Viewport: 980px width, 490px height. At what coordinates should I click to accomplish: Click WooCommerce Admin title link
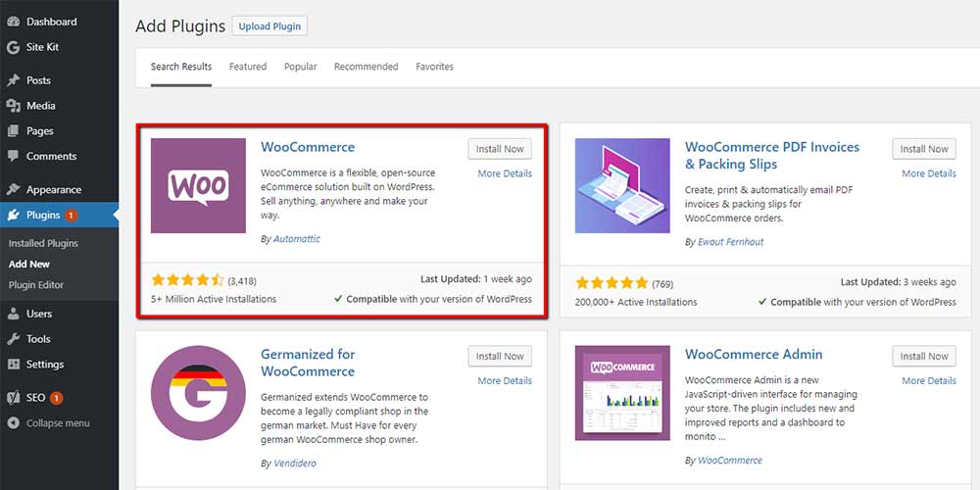coord(754,355)
